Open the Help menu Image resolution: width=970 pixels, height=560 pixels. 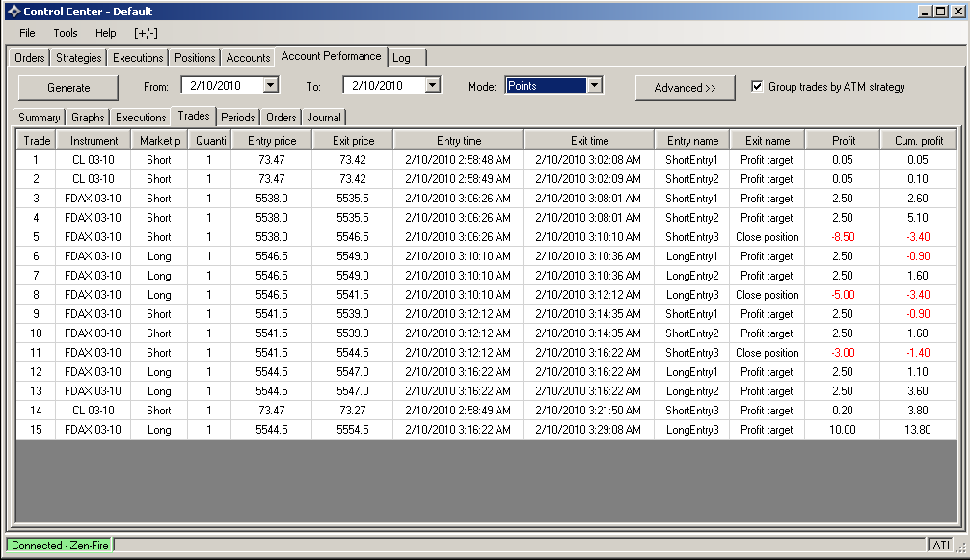(x=106, y=33)
